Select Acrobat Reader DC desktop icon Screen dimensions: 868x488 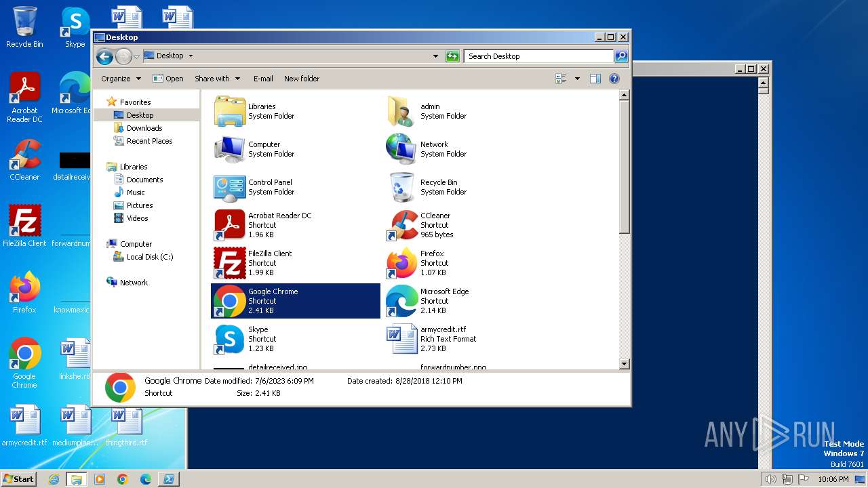(24, 98)
